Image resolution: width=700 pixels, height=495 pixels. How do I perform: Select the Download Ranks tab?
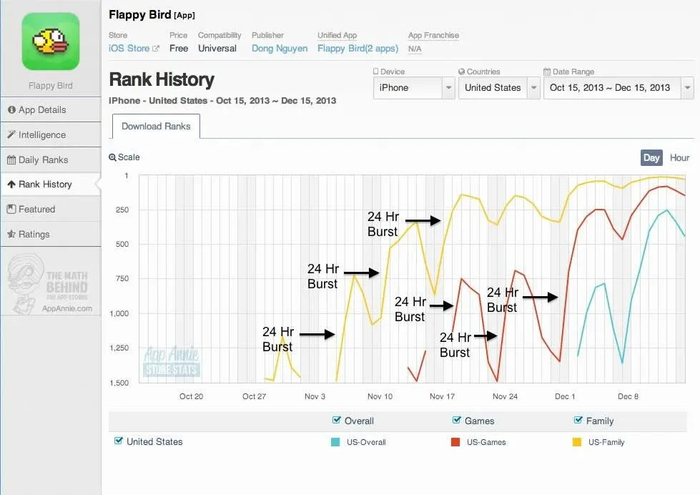(157, 126)
